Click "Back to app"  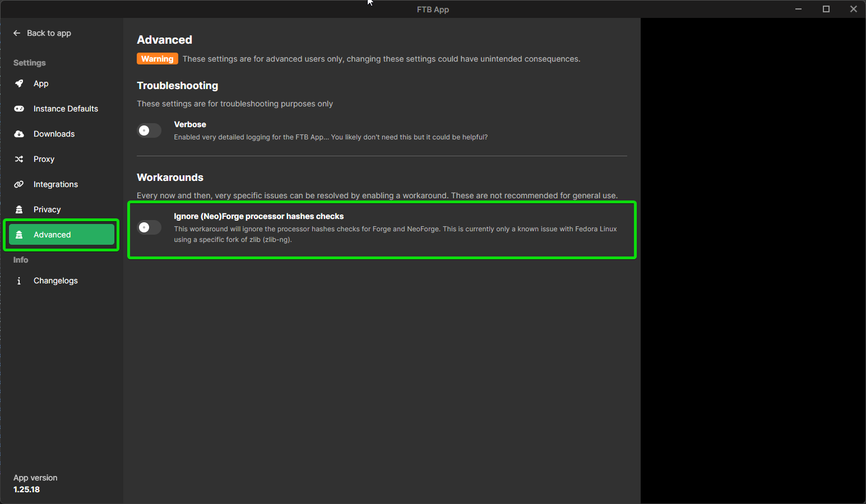tap(49, 32)
